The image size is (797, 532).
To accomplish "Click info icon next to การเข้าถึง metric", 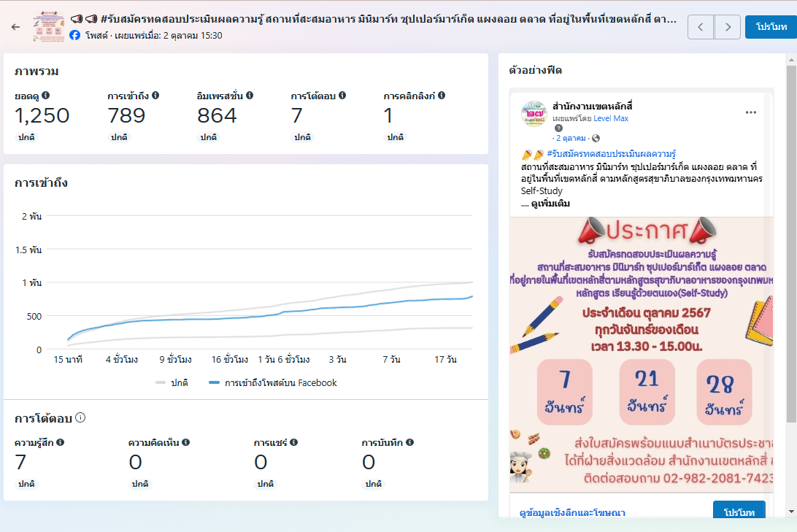I will [x=155, y=96].
